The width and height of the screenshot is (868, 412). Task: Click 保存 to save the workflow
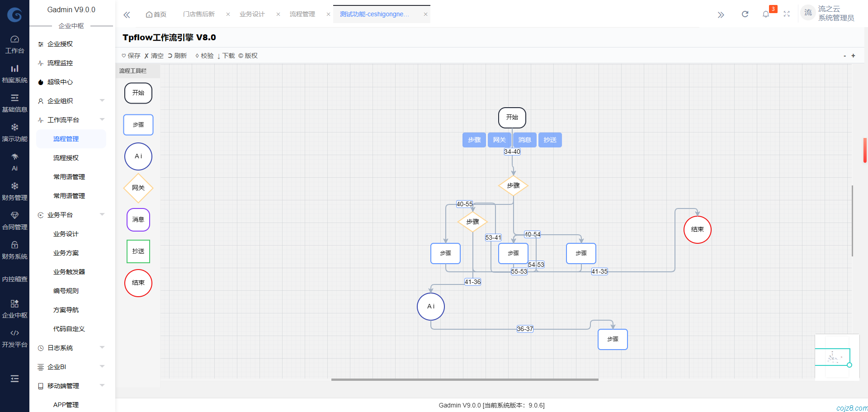[131, 56]
